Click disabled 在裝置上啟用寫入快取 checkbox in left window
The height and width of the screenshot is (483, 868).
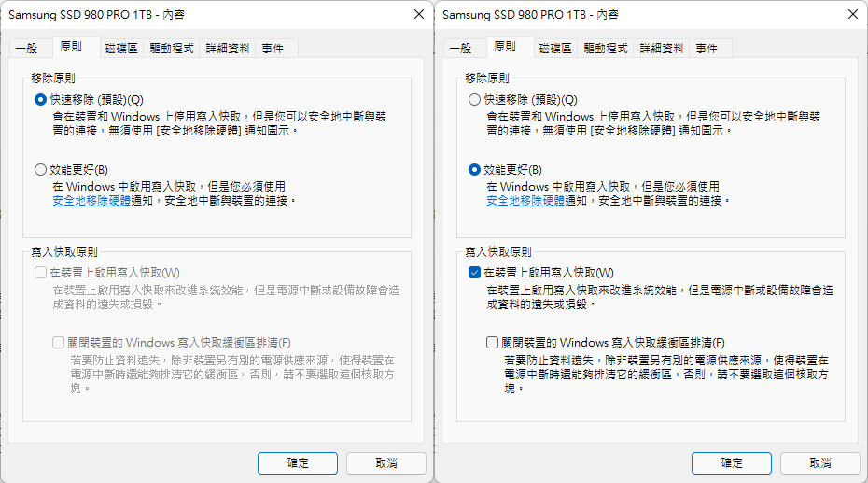click(40, 273)
